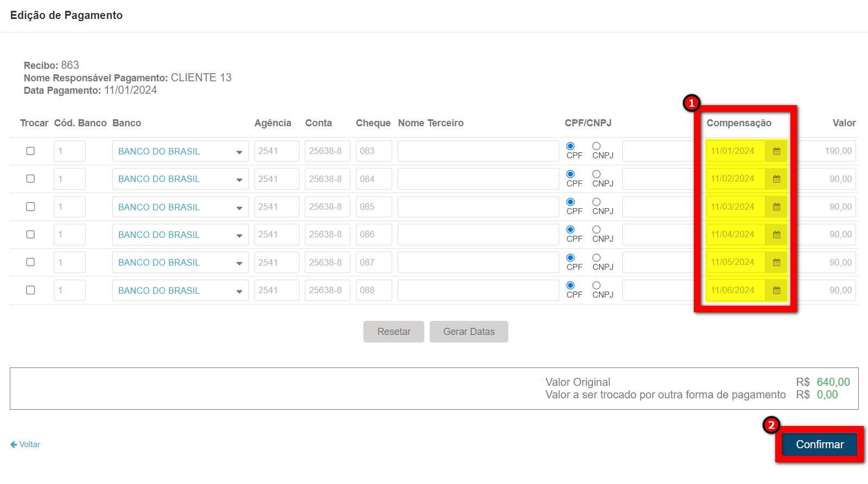Image resolution: width=868 pixels, height=484 pixels.
Task: Click the Nome Terceiro field for cheque 083
Action: point(478,151)
